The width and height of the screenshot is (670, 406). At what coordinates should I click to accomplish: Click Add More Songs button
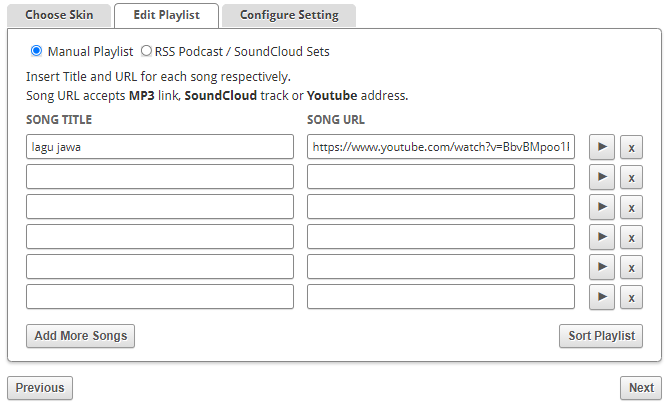click(80, 336)
